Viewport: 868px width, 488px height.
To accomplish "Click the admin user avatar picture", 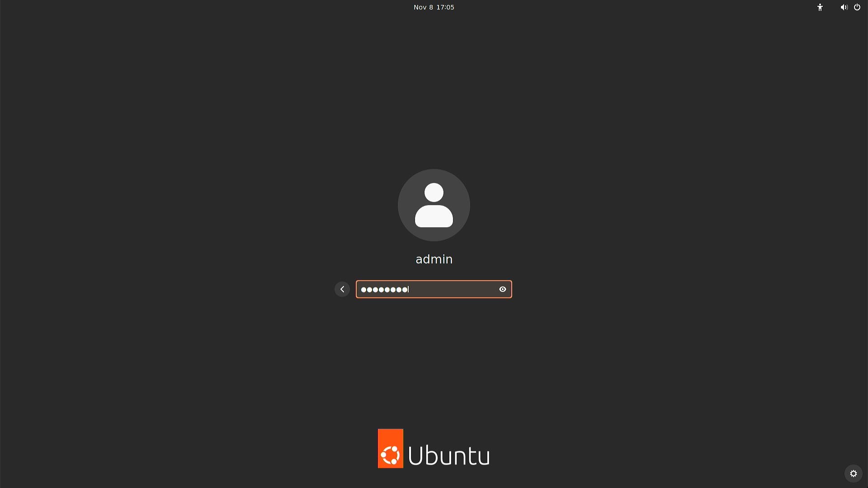I will tap(434, 205).
